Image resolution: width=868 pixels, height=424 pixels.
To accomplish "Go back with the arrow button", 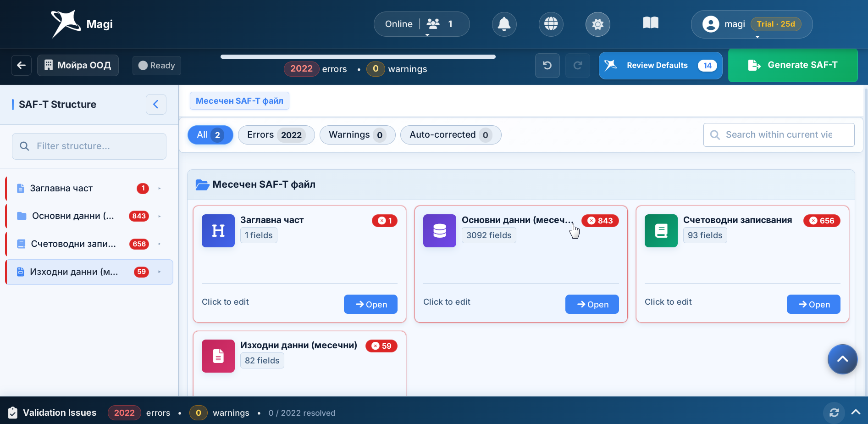I will click(x=22, y=65).
